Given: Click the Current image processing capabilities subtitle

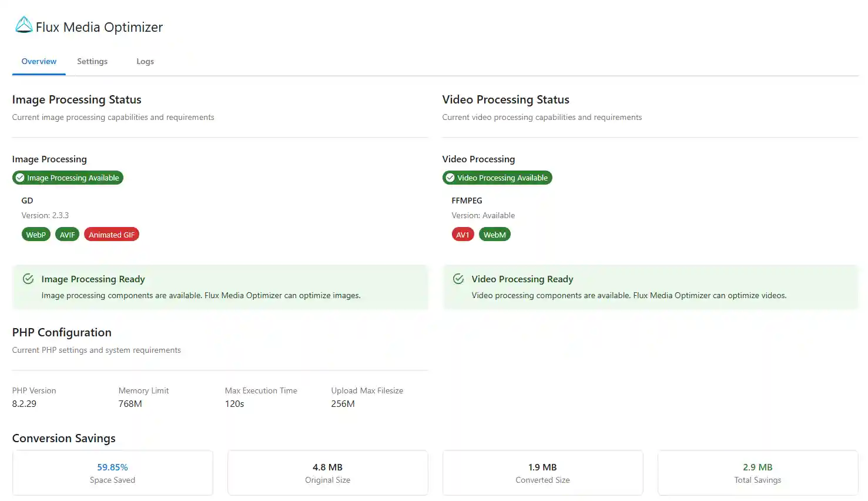Looking at the screenshot, I should [x=113, y=117].
